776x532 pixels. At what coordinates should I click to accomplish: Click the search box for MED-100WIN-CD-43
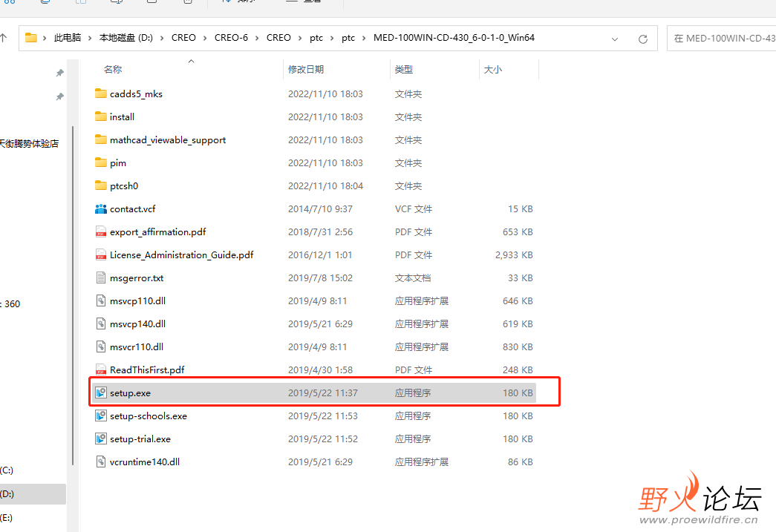[x=722, y=39]
